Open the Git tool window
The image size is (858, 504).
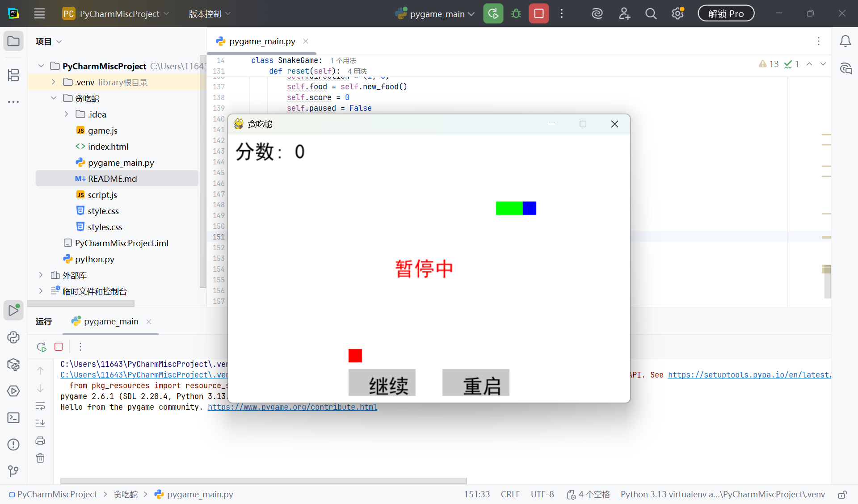click(x=13, y=471)
